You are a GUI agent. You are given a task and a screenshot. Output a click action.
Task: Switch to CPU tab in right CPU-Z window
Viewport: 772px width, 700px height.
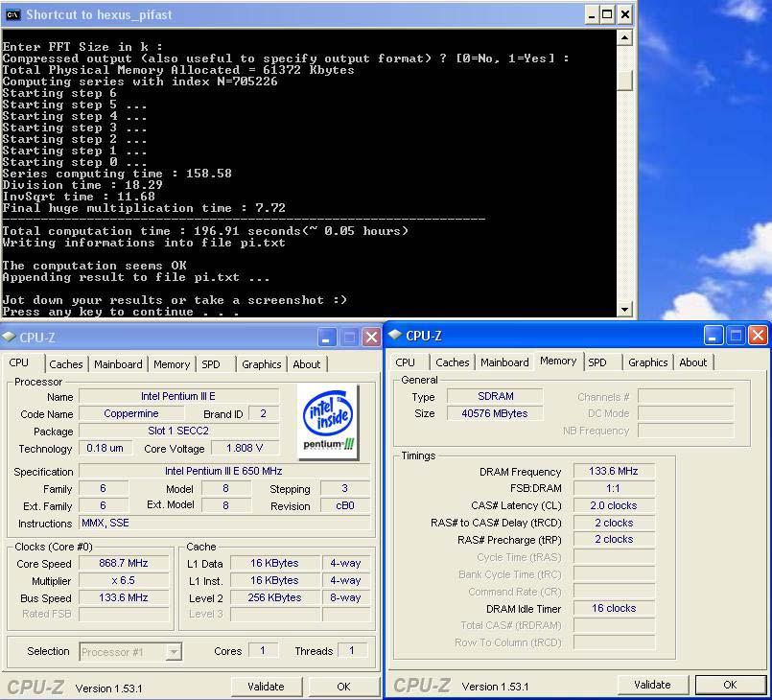pos(406,362)
